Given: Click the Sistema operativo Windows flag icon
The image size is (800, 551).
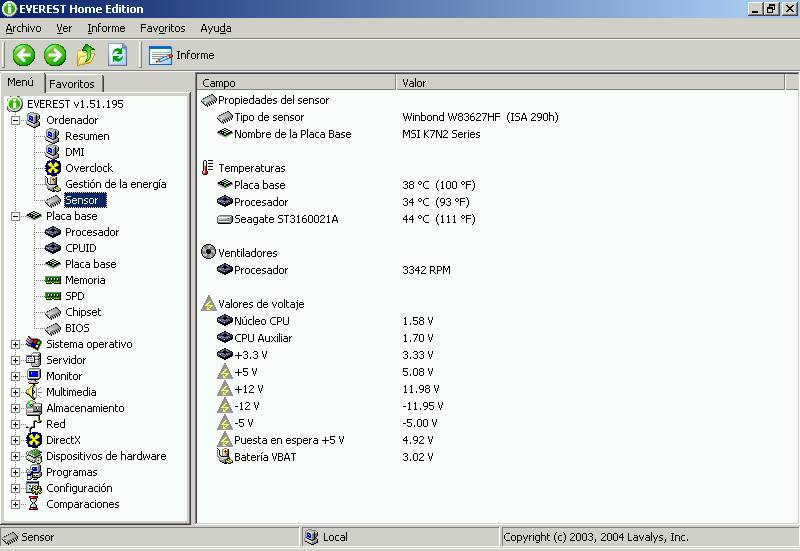Looking at the screenshot, I should (x=34, y=344).
